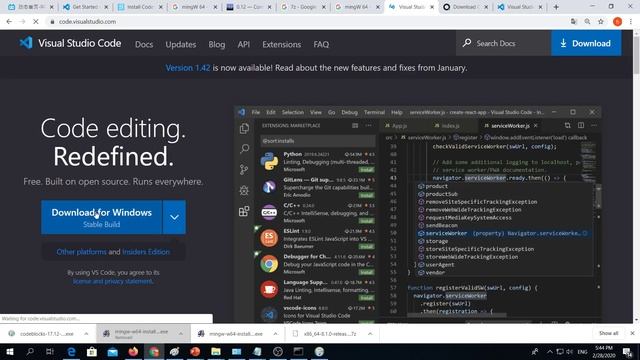The image size is (640, 360).
Task: Open Microsoft Store from the taskbar
Action: [x=92, y=351]
